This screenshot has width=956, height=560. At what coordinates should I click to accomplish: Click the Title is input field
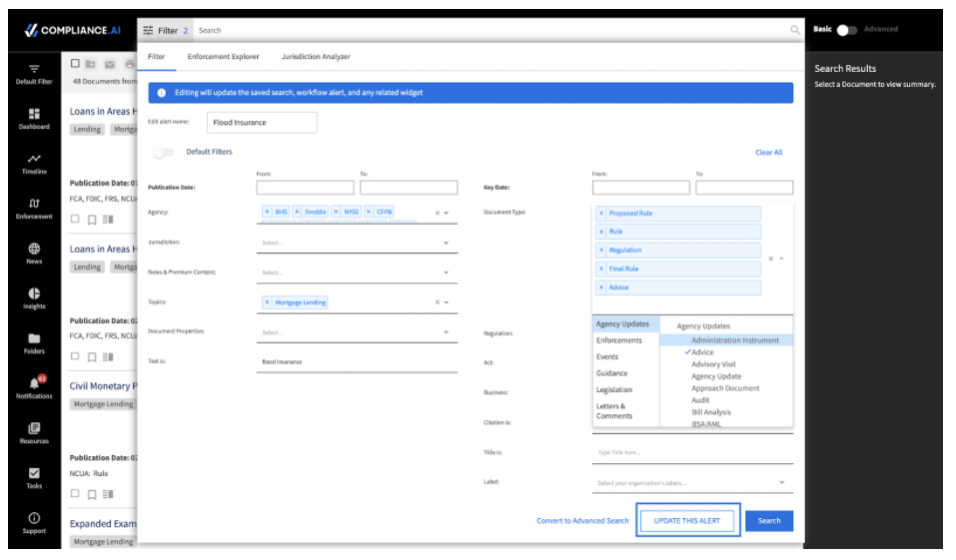pos(692,453)
